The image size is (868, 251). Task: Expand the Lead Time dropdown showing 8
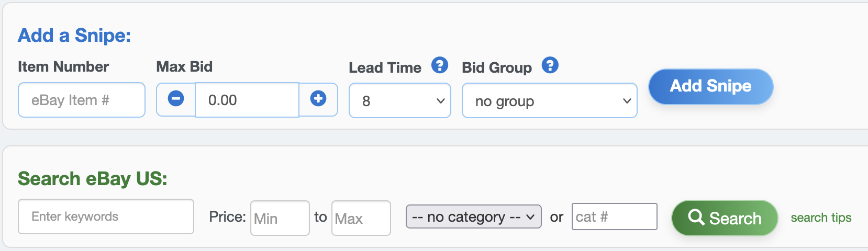399,100
